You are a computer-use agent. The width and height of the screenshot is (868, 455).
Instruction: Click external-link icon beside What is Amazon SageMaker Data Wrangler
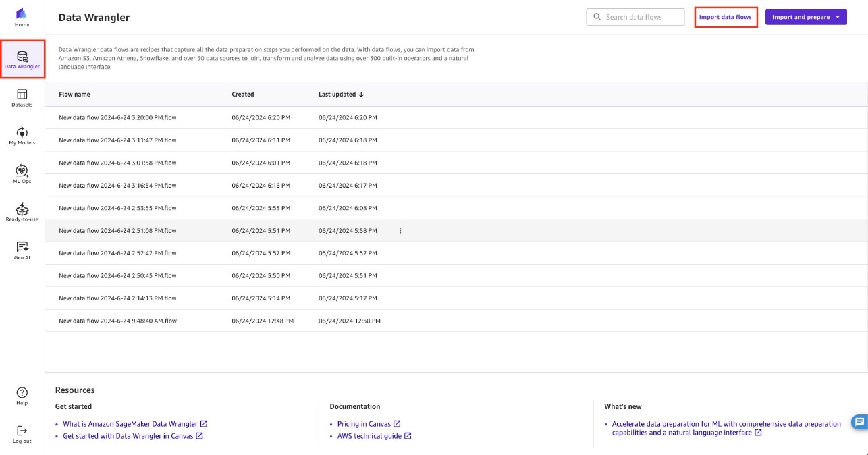[x=204, y=424]
